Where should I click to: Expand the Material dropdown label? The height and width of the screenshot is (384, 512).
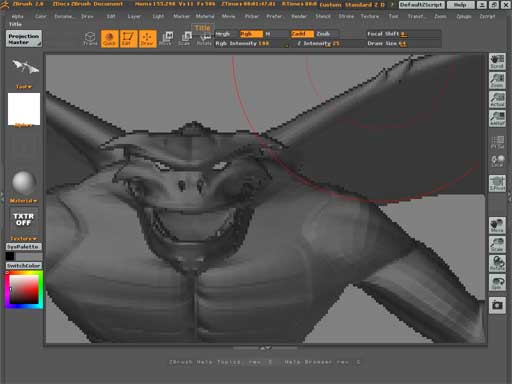23,201
